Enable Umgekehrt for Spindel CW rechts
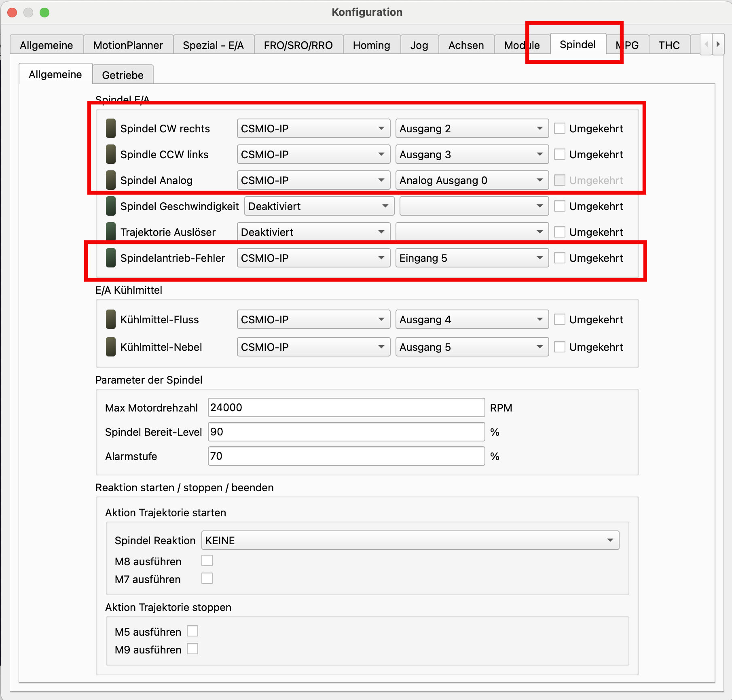Image resolution: width=732 pixels, height=700 pixels. click(559, 129)
